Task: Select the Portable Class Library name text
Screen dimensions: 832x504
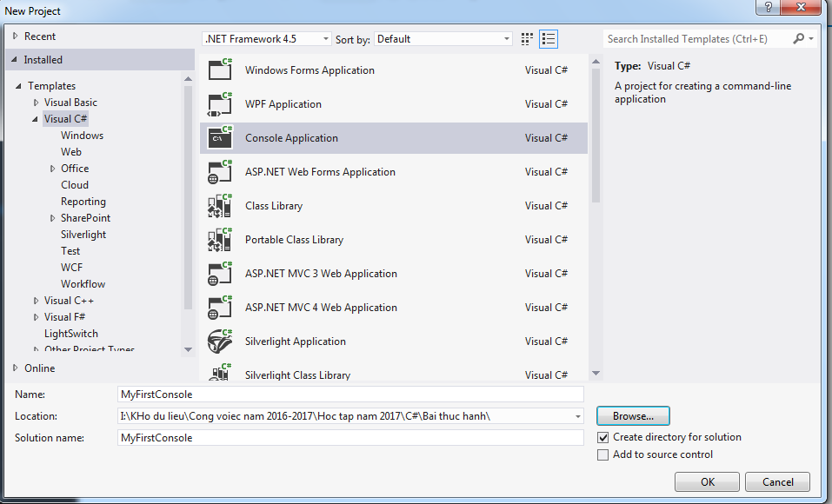Action: [295, 240]
